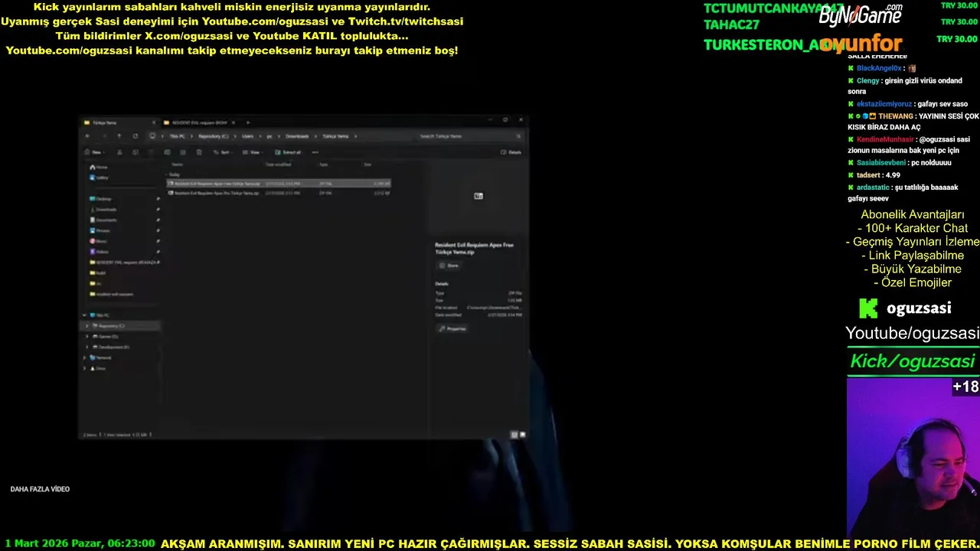
Task: Select Resident Evil Requiem Apex Free zip
Action: point(279,184)
